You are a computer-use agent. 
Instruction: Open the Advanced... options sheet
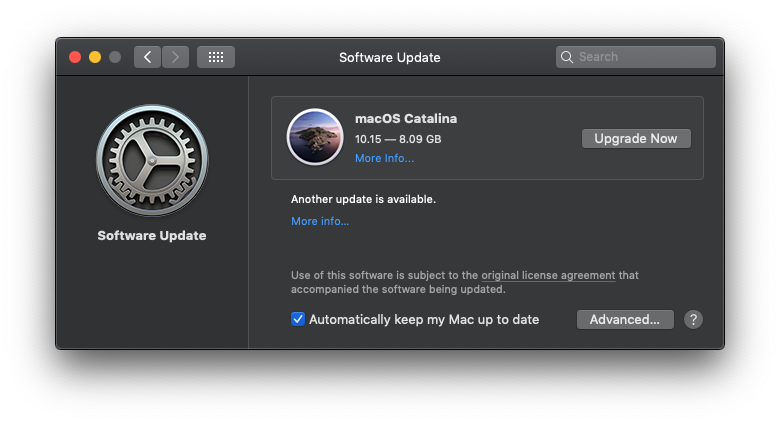(625, 319)
